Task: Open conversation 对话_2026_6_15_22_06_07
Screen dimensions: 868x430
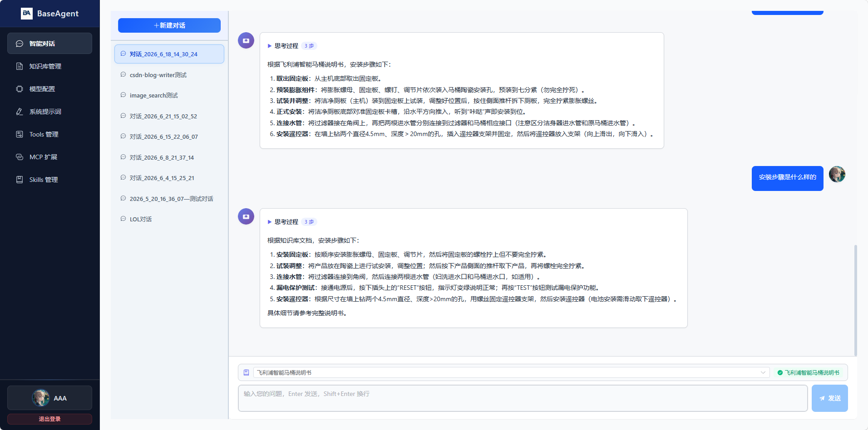Action: (x=169, y=137)
